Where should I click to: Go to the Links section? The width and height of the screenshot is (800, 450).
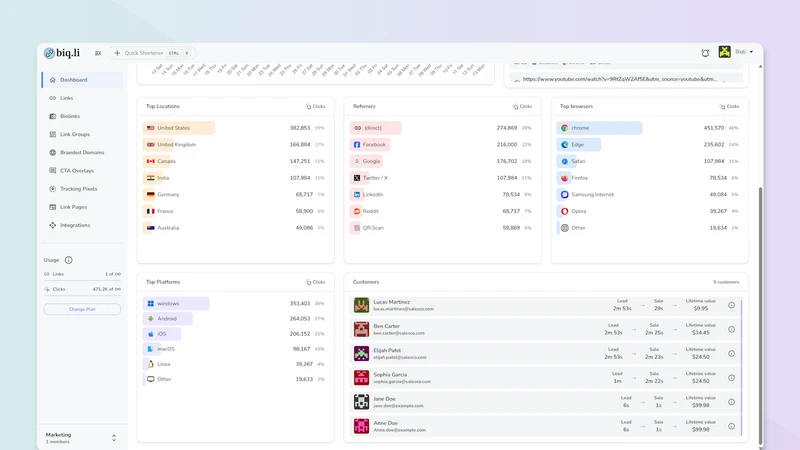tap(82, 98)
